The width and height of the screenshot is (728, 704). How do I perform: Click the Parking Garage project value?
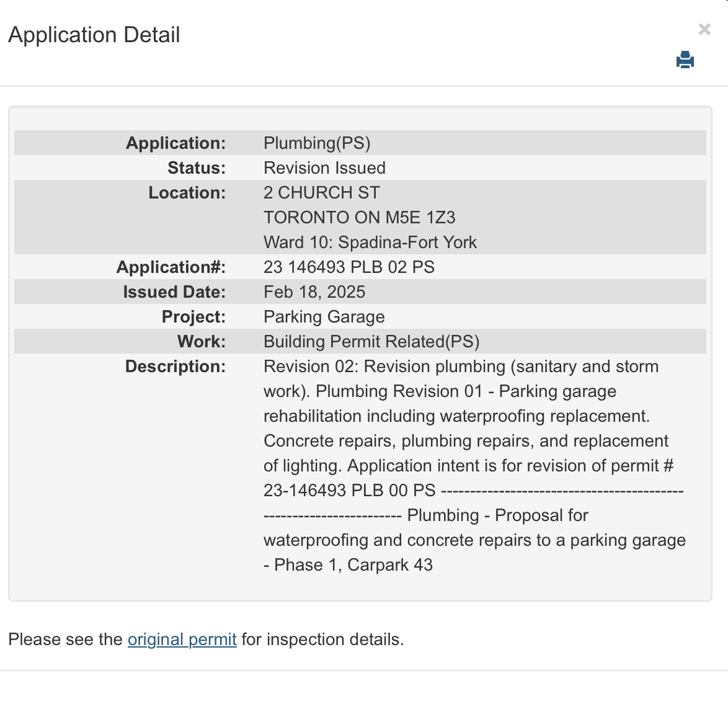click(x=324, y=317)
